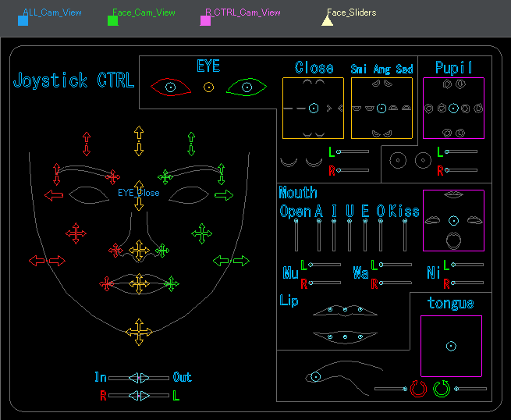Select the red inner eyebrow four-way arrow

(x=113, y=177)
